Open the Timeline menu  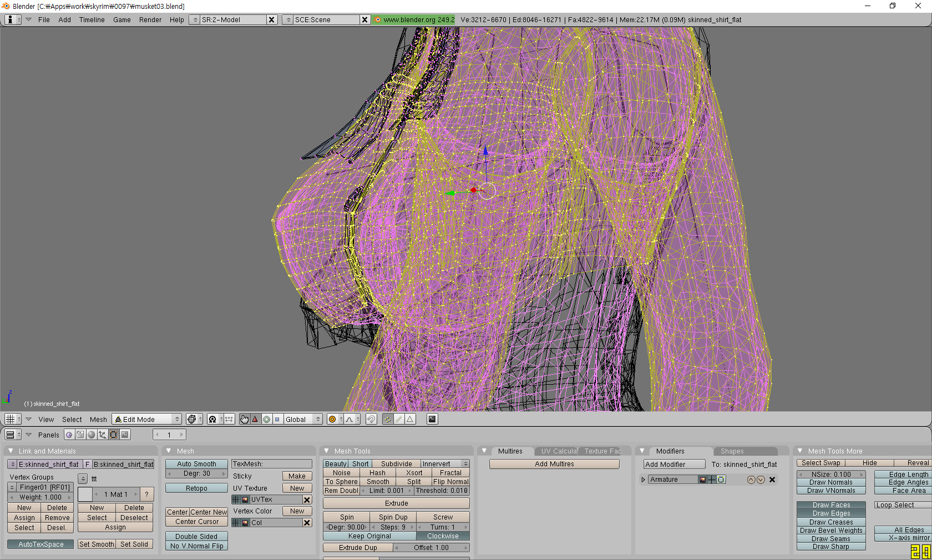coord(92,19)
